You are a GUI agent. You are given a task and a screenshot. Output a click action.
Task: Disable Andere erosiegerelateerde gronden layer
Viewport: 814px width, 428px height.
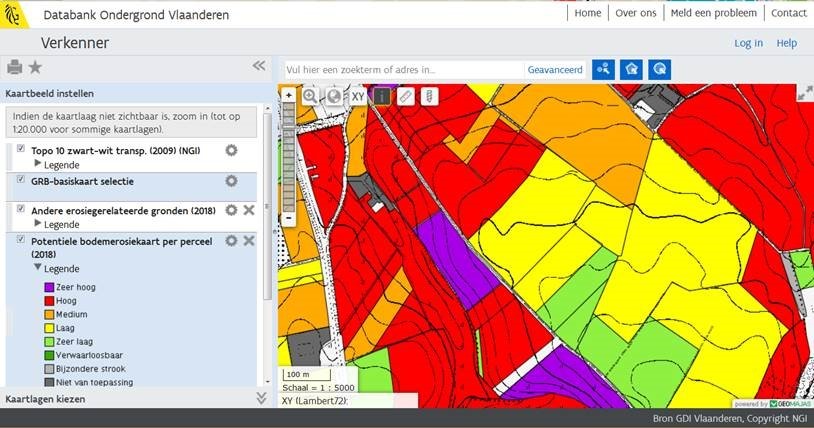21,209
